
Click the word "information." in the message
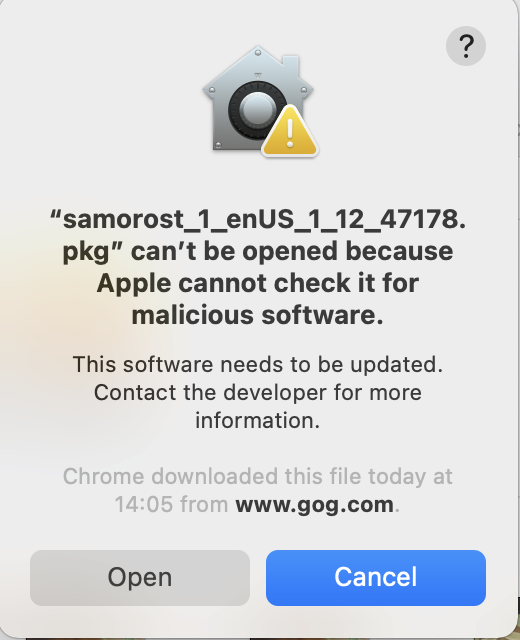258,420
